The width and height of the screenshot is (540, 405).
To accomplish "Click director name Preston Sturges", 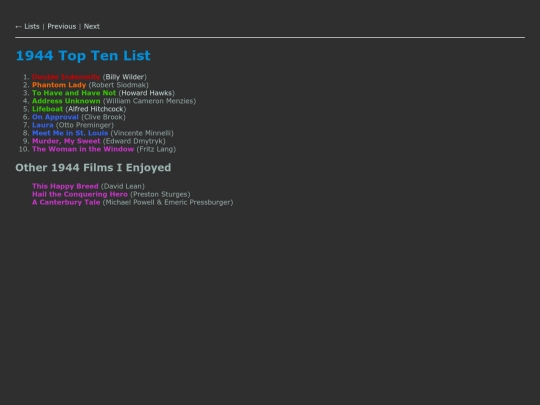I will [160, 194].
